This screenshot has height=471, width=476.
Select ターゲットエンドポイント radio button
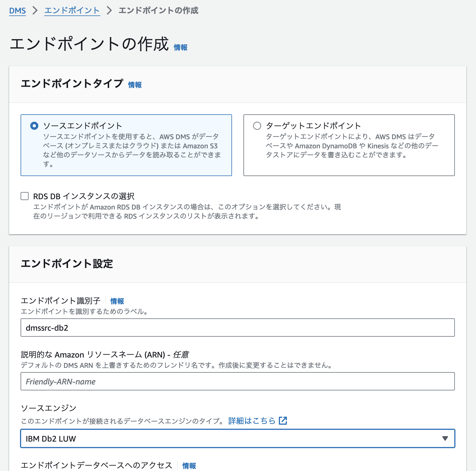pyautogui.click(x=257, y=126)
